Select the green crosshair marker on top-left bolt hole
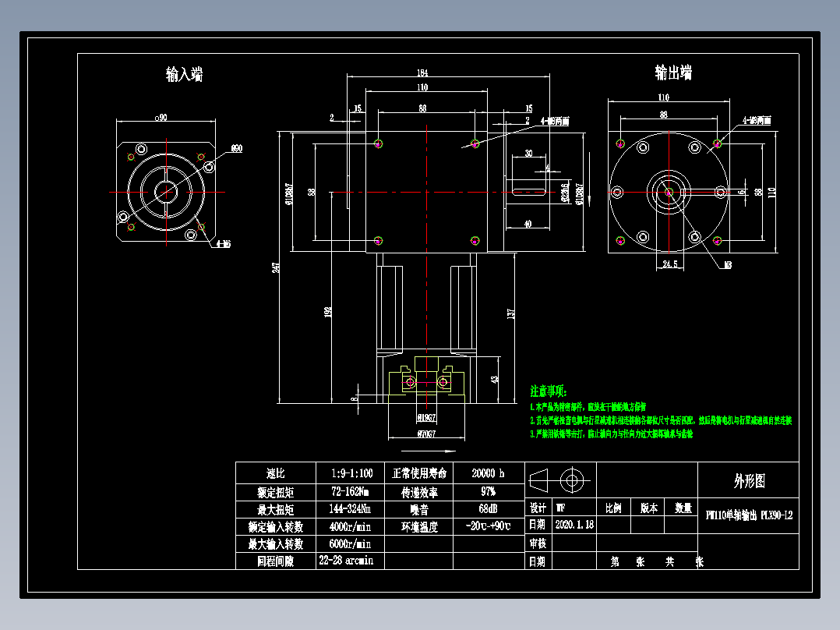840x630 pixels. (379, 143)
